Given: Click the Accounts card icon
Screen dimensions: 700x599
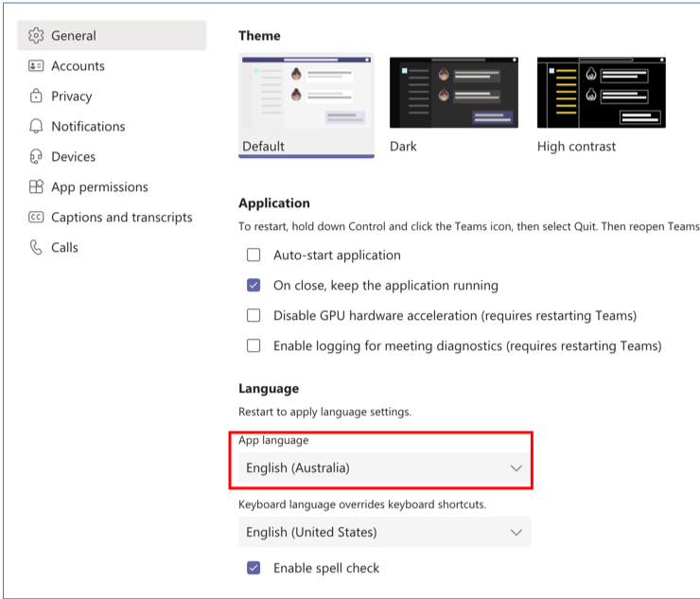Looking at the screenshot, I should 36,66.
